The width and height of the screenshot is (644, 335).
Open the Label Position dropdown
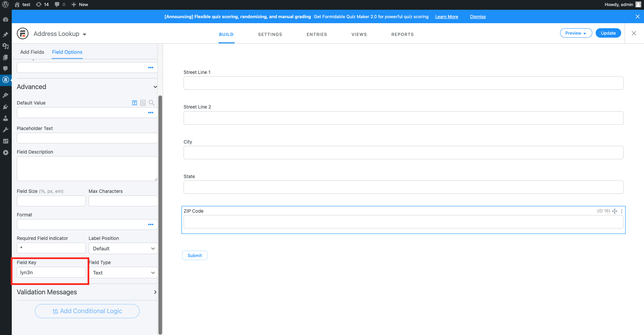point(123,249)
